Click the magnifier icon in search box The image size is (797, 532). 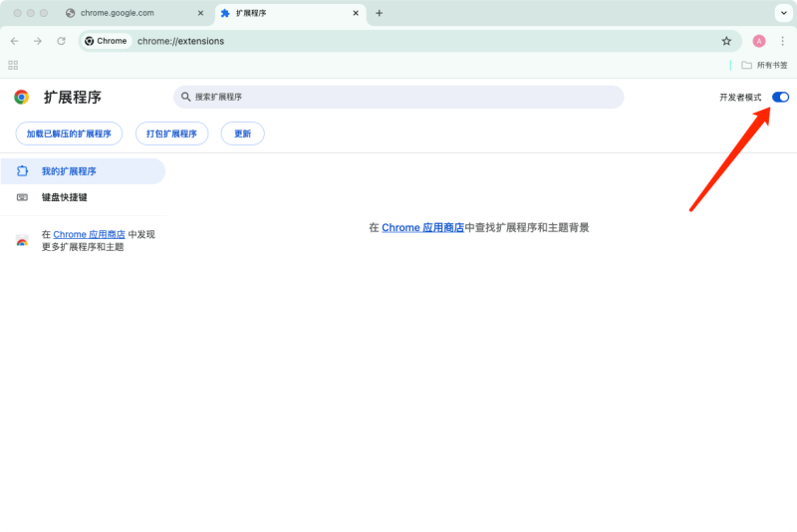click(x=186, y=97)
